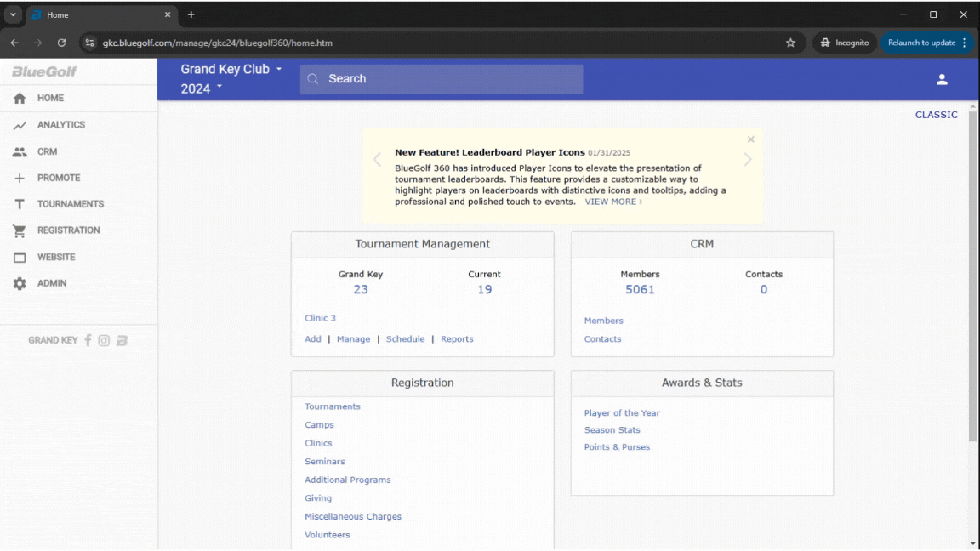Select CRM in the sidebar menu
The width and height of the screenshot is (980, 551).
click(x=47, y=152)
